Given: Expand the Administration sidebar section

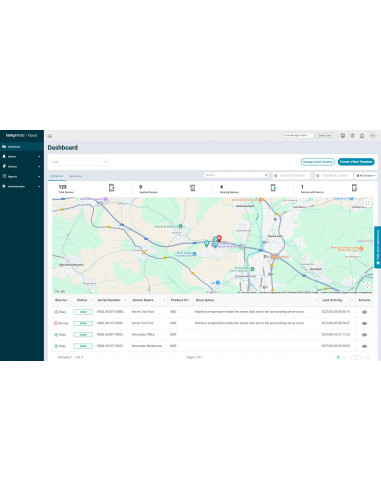Looking at the screenshot, I should pos(22,186).
